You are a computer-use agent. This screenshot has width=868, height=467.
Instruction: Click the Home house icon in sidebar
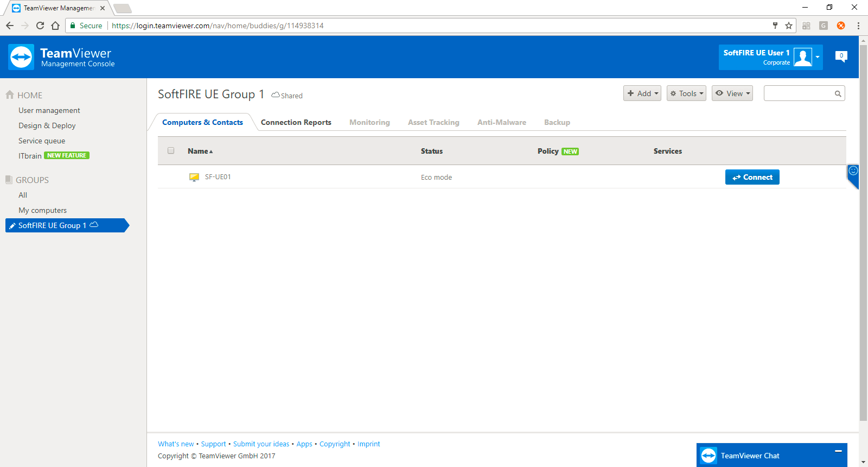10,94
